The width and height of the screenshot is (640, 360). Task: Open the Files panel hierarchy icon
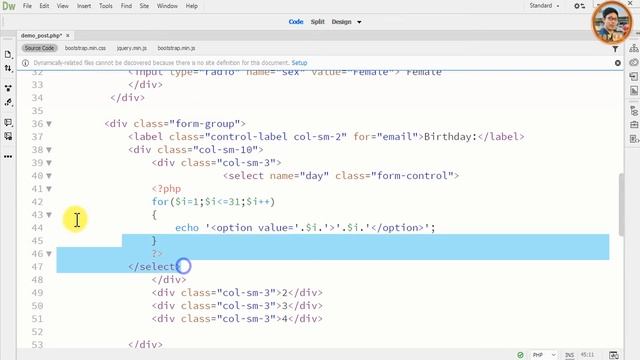633,48
